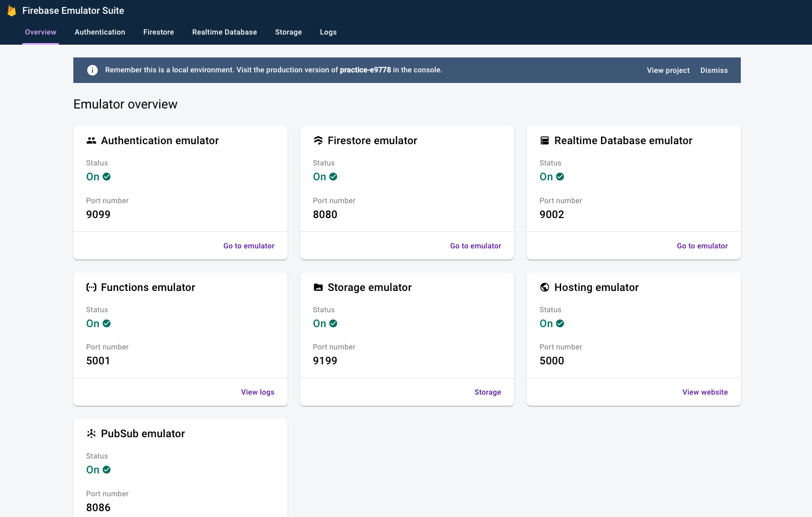Click port number 5000

coord(552,361)
